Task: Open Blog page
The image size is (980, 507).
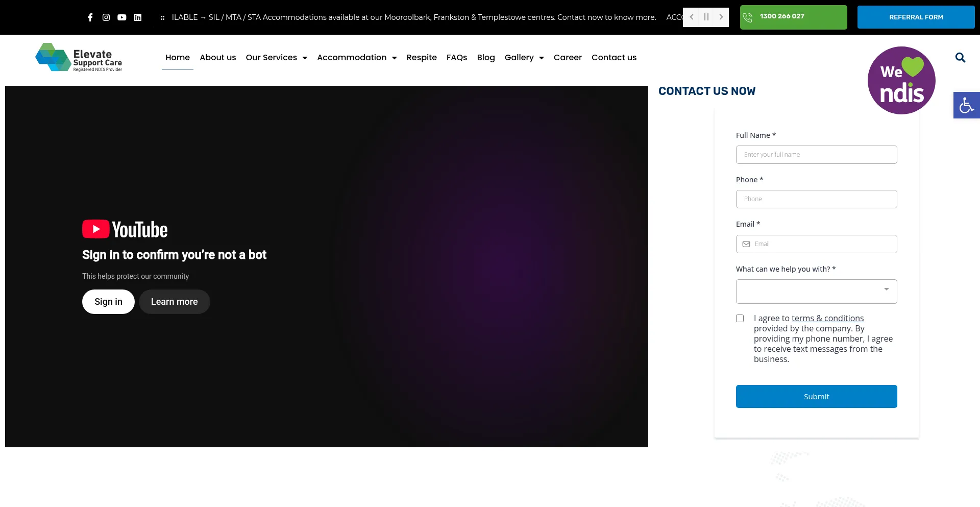Action: pyautogui.click(x=486, y=58)
